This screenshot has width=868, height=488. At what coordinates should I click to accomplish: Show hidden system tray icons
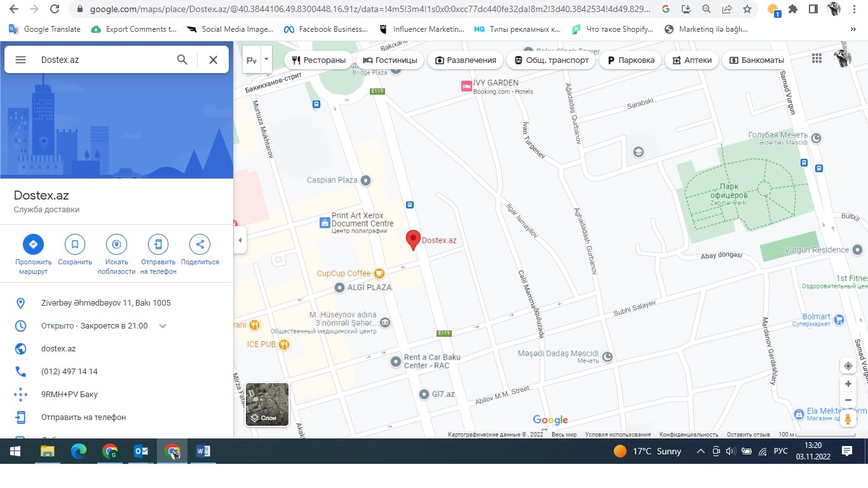point(700,451)
